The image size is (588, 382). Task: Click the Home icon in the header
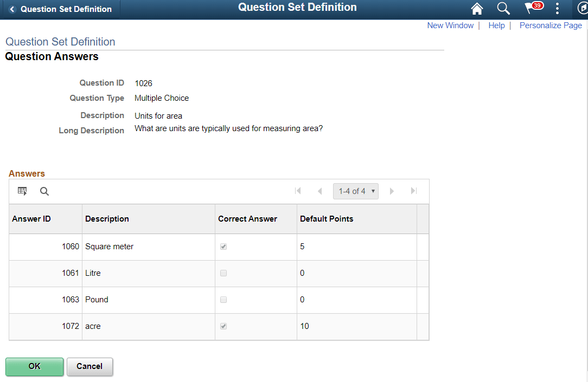click(x=476, y=9)
